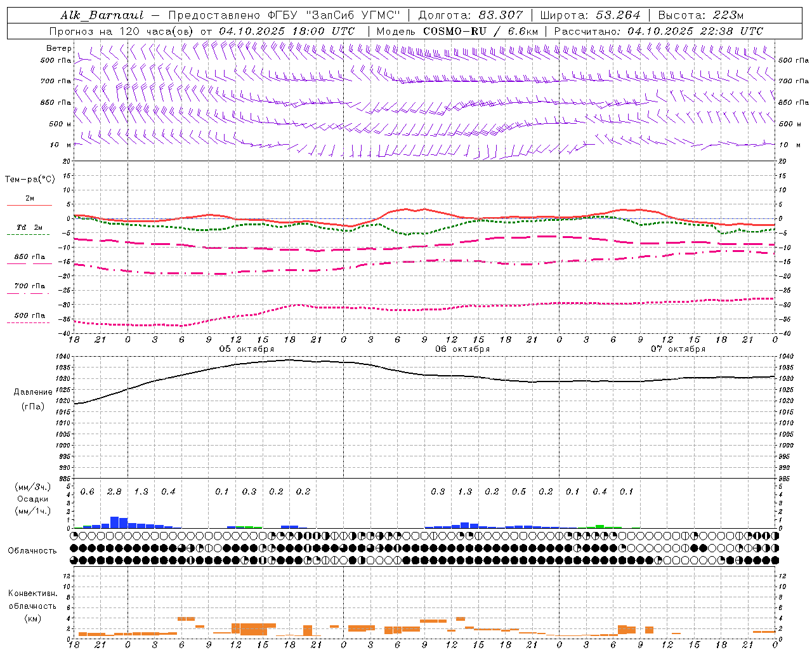Click the Предоставлено ФГБУ "ЗапСиб УГМС" text
The width and height of the screenshot is (812, 650).
(284, 15)
